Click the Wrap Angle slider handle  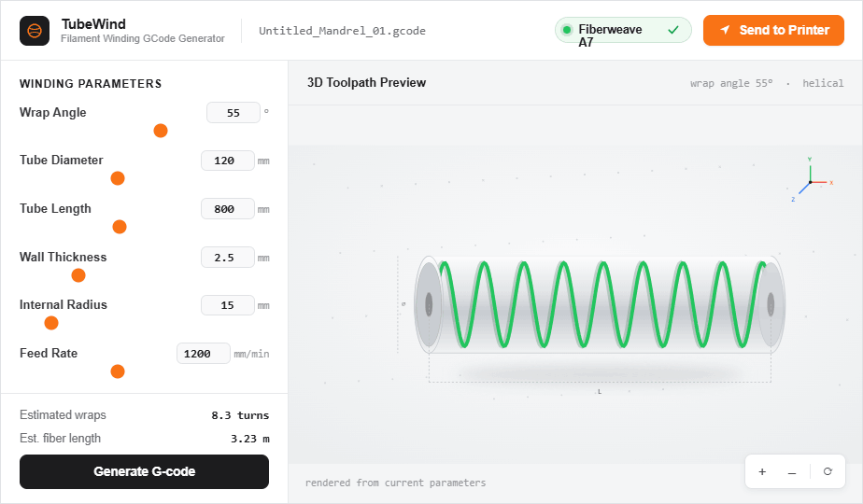coord(161,131)
